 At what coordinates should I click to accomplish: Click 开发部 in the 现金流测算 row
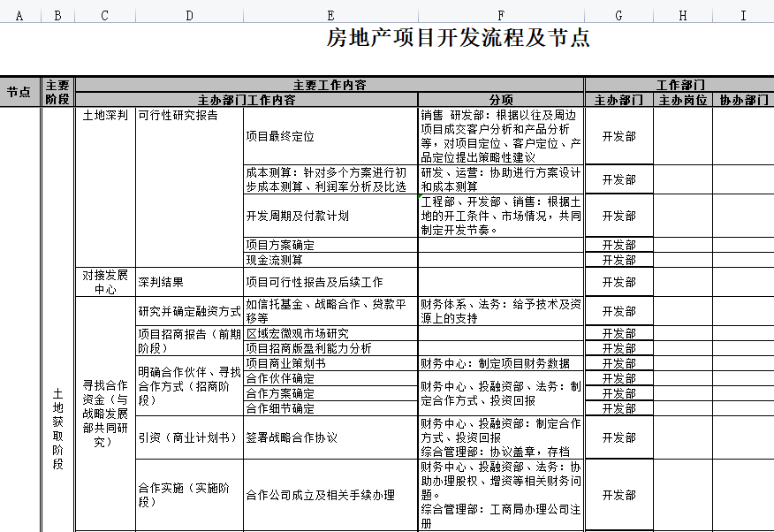(x=619, y=260)
